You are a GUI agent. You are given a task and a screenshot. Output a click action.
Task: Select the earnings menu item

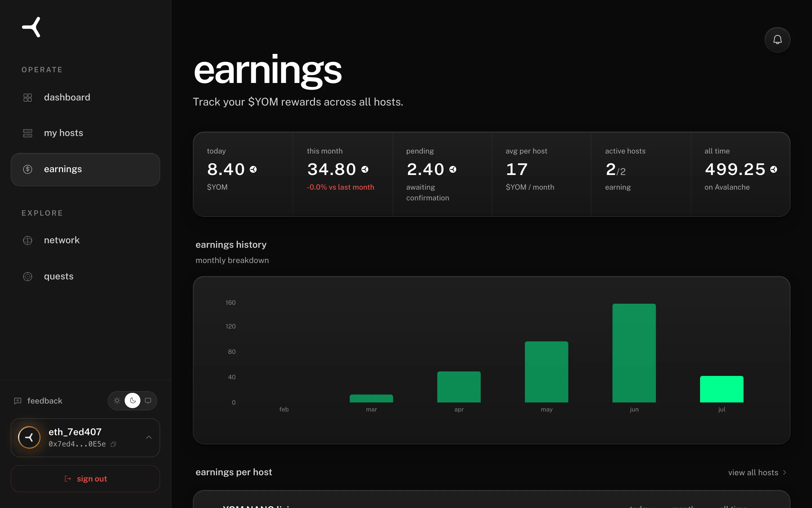[85, 169]
